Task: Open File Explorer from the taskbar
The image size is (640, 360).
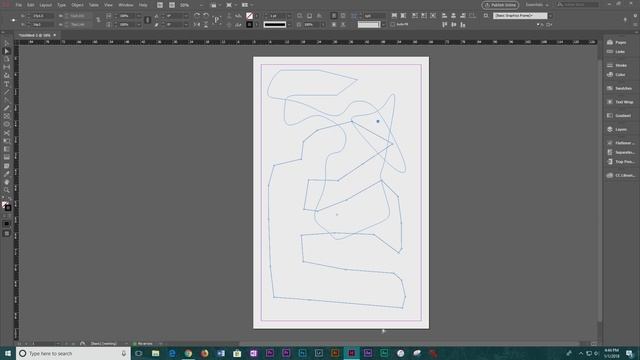Action: point(156,353)
